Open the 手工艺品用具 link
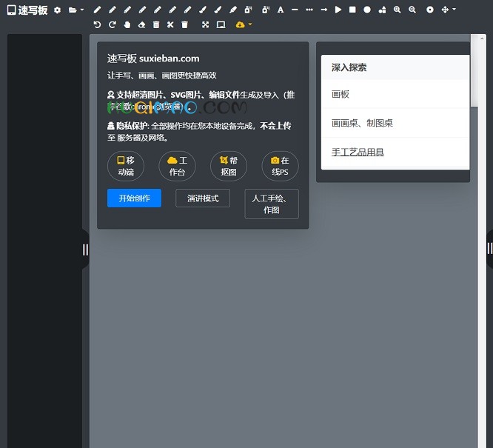The width and height of the screenshot is (493, 448). click(358, 153)
